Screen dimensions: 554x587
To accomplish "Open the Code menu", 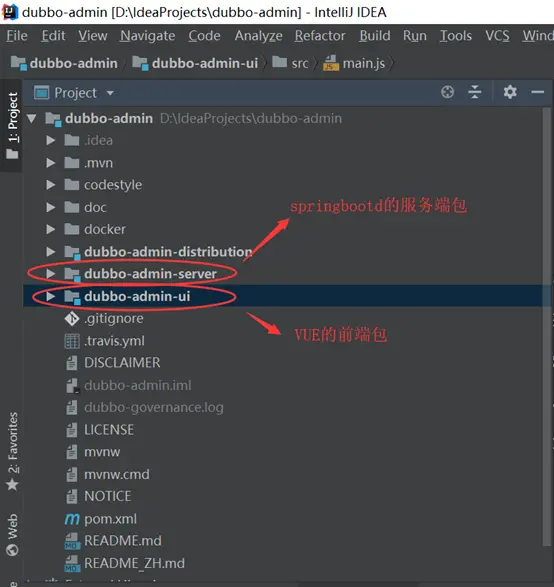I will pos(204,36).
